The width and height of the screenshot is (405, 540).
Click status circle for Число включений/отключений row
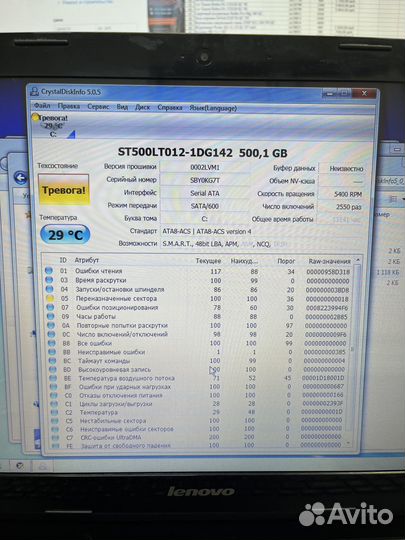(52, 334)
